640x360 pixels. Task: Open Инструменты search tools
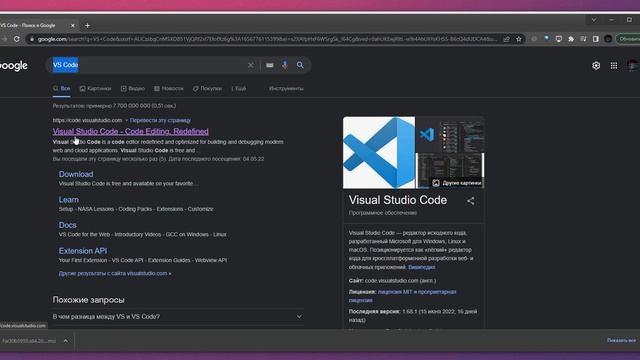point(286,89)
